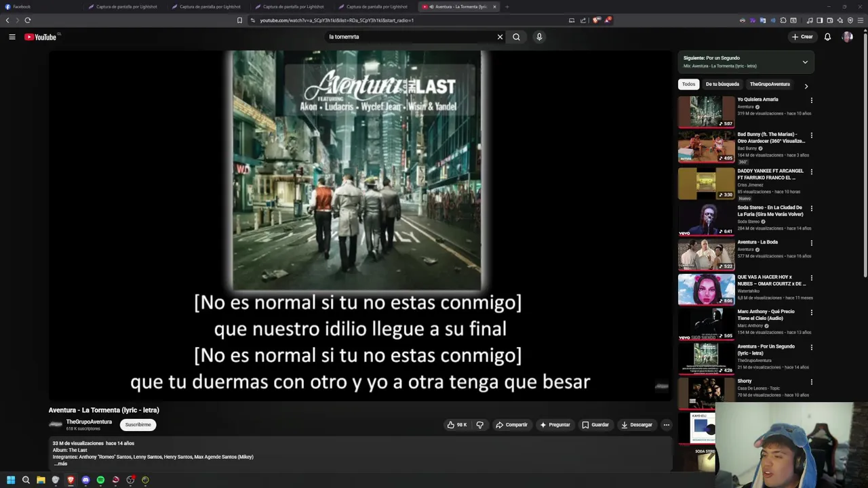This screenshot has height=488, width=868.
Task: Open Marc Anthony Qué Precio title
Action: (x=766, y=314)
